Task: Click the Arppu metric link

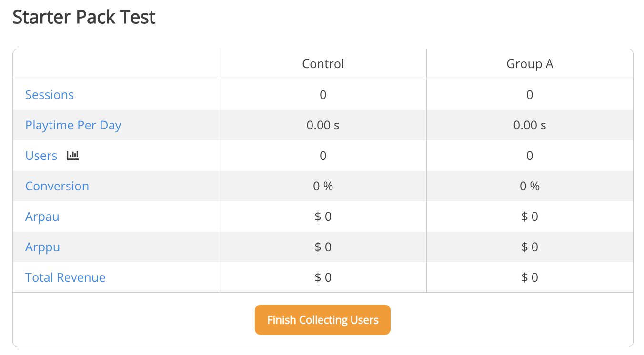Action: tap(43, 247)
